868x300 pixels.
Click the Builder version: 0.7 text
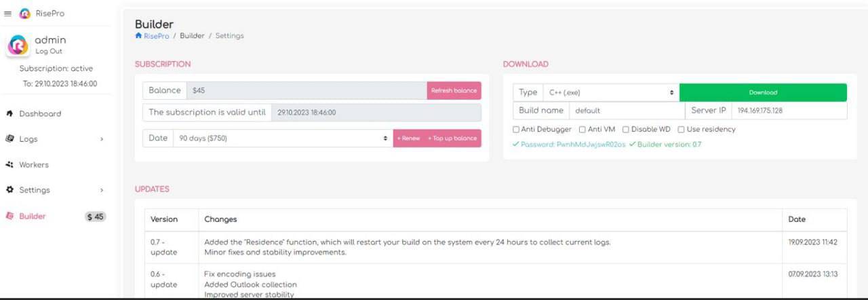[x=665, y=145]
